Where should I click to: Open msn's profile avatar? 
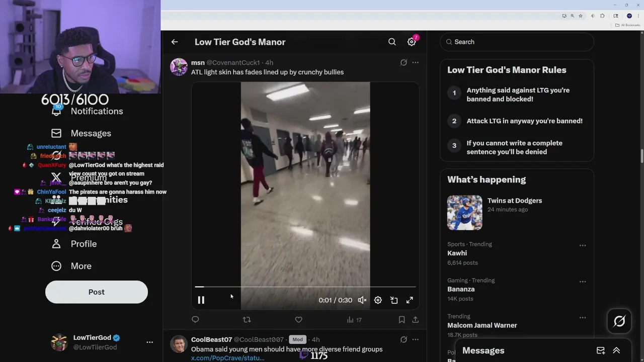click(x=179, y=67)
